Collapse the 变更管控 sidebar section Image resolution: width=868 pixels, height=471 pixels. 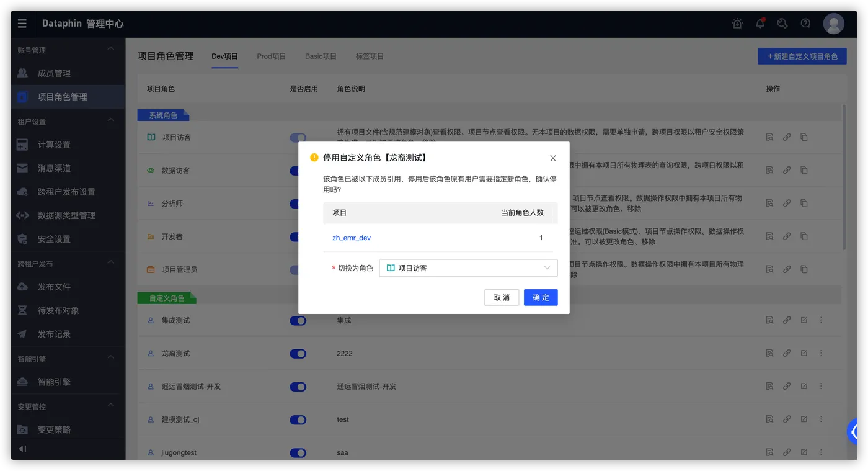pyautogui.click(x=111, y=406)
